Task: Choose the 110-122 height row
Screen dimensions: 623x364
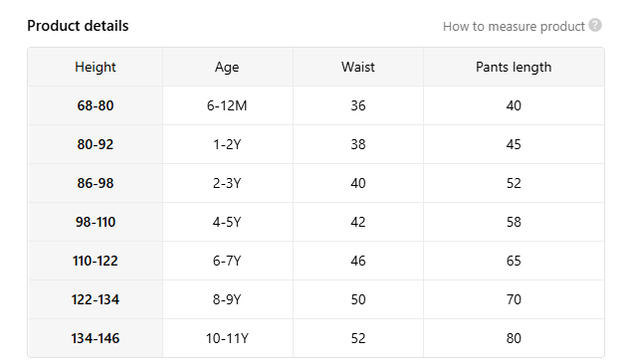Action: [315, 261]
